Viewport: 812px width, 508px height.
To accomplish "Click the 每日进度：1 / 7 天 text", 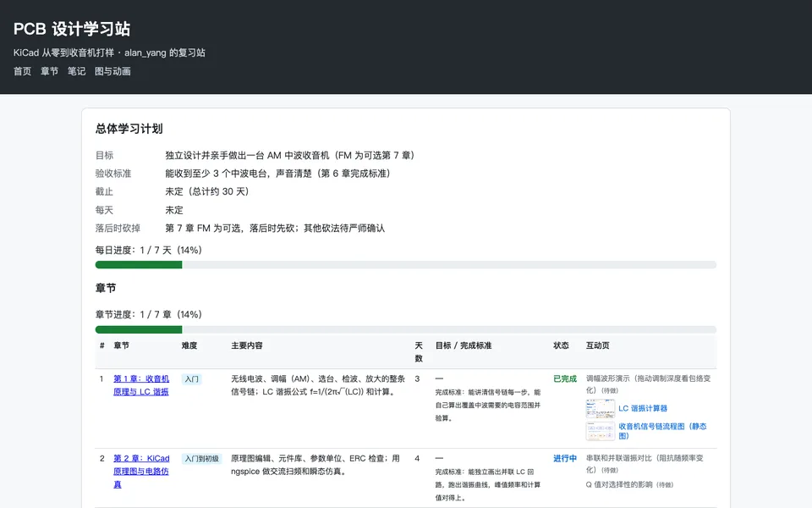I will pyautogui.click(x=149, y=251).
